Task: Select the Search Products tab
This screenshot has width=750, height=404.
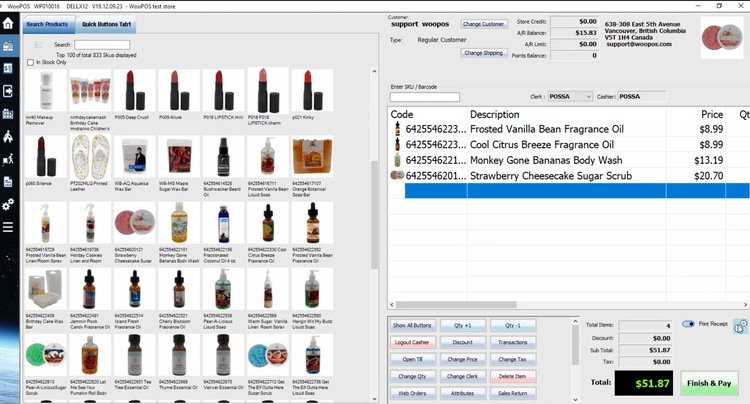Action: (x=47, y=24)
